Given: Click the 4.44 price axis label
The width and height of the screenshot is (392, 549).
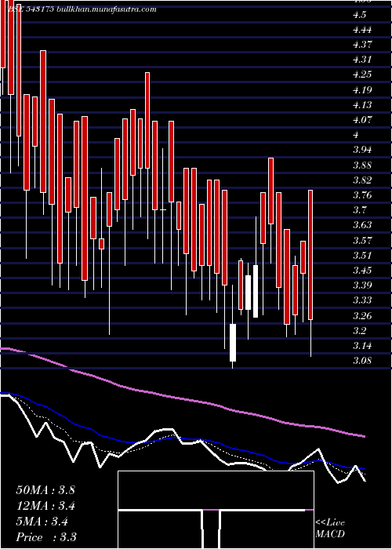Looking at the screenshot, I should point(362,30).
